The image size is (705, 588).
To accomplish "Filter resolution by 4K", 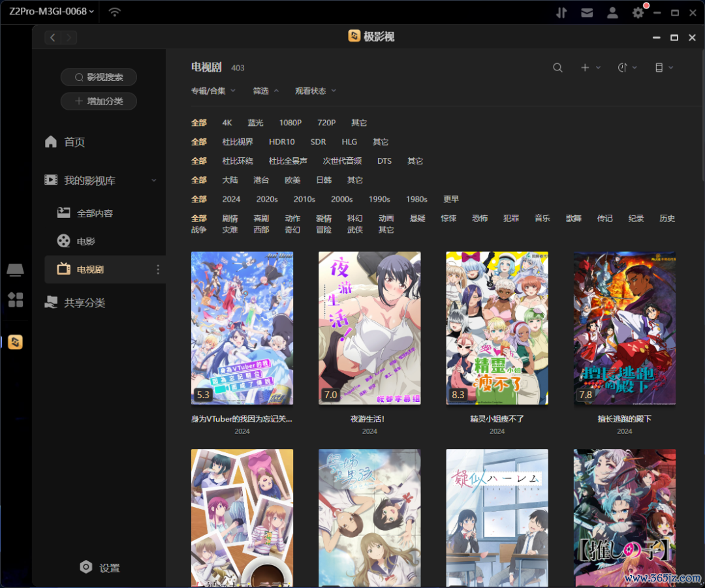I will click(227, 123).
